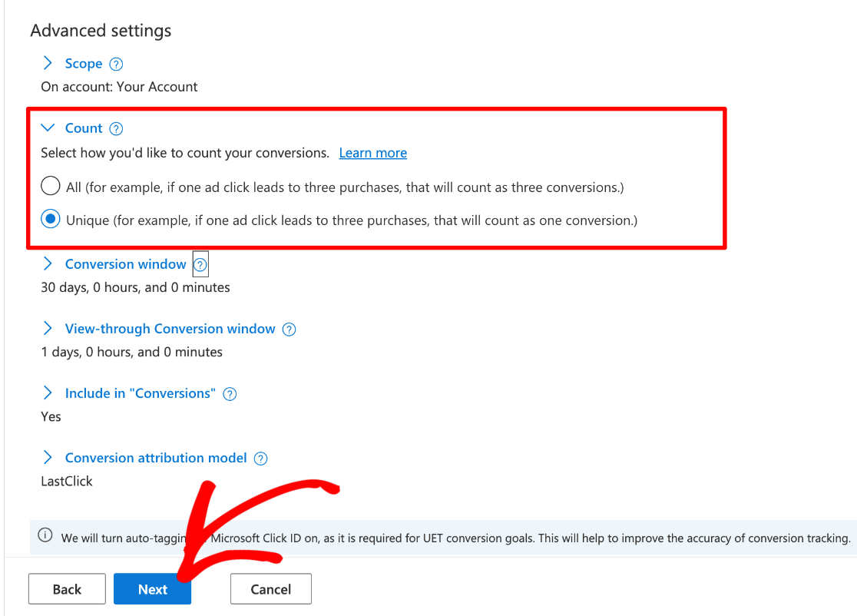857x616 pixels.
Task: Expand the View-through Conversion window section
Action: (46, 329)
